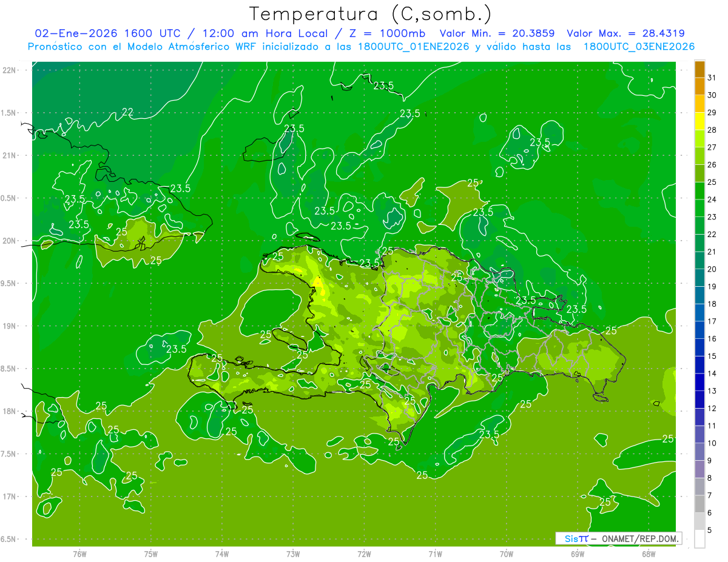Click the colorbar legend number "29"
The width and height of the screenshot is (728, 562).
click(712, 113)
